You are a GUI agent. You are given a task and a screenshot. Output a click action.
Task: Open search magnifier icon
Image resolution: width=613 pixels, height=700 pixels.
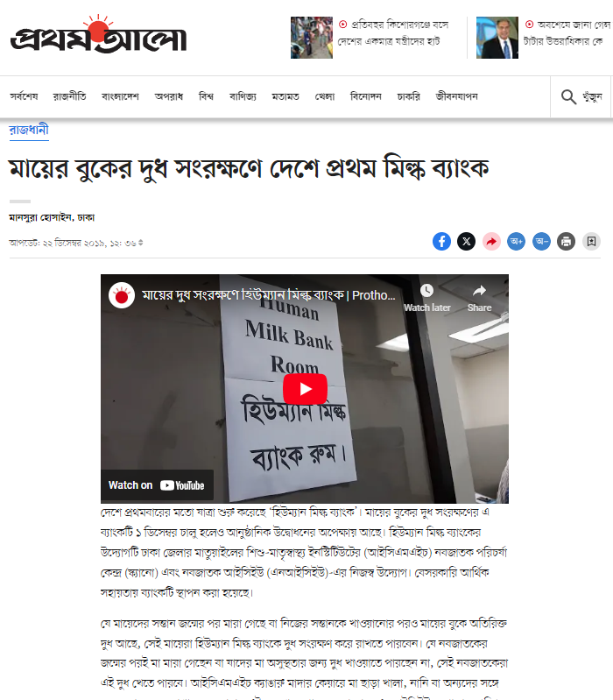click(568, 96)
